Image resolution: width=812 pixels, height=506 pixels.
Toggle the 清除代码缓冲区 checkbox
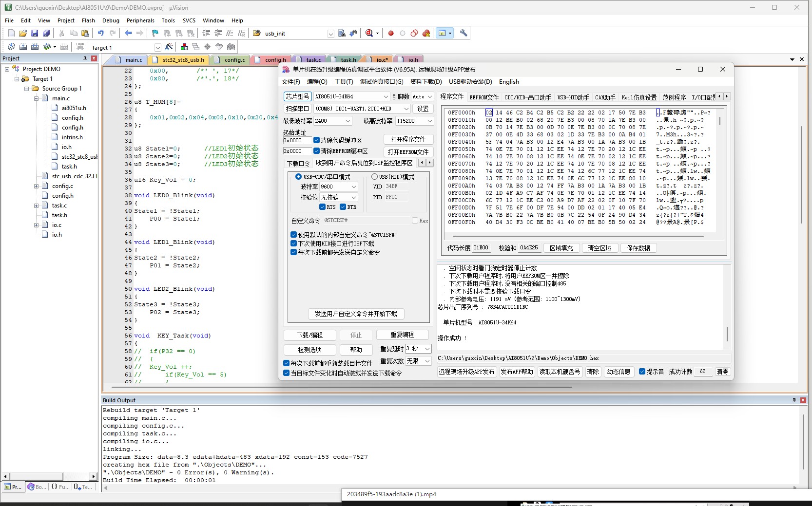pyautogui.click(x=316, y=140)
